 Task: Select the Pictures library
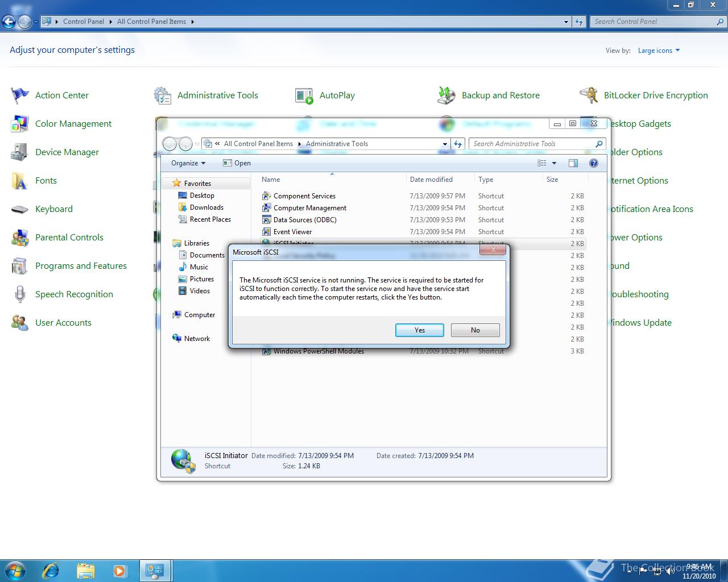[x=201, y=279]
